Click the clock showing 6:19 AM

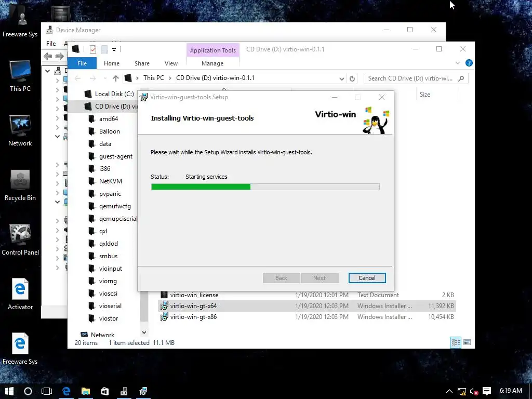[511, 391]
